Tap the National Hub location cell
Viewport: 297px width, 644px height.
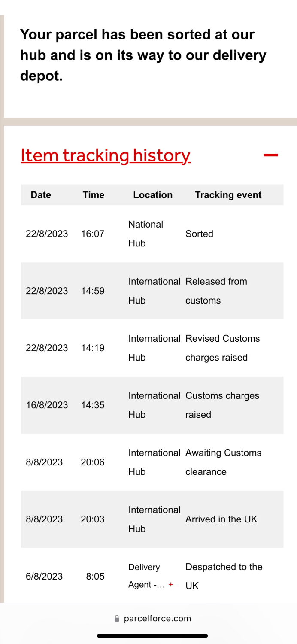[145, 234]
